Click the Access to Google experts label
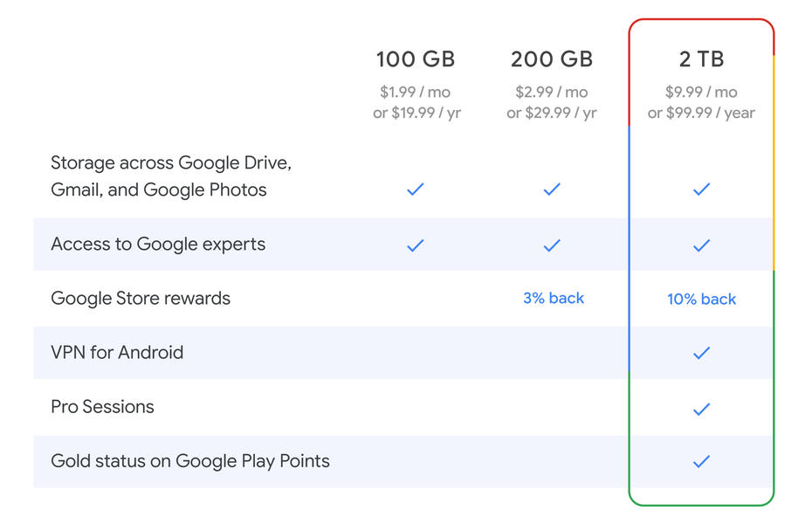The width and height of the screenshot is (812, 524). tap(158, 245)
